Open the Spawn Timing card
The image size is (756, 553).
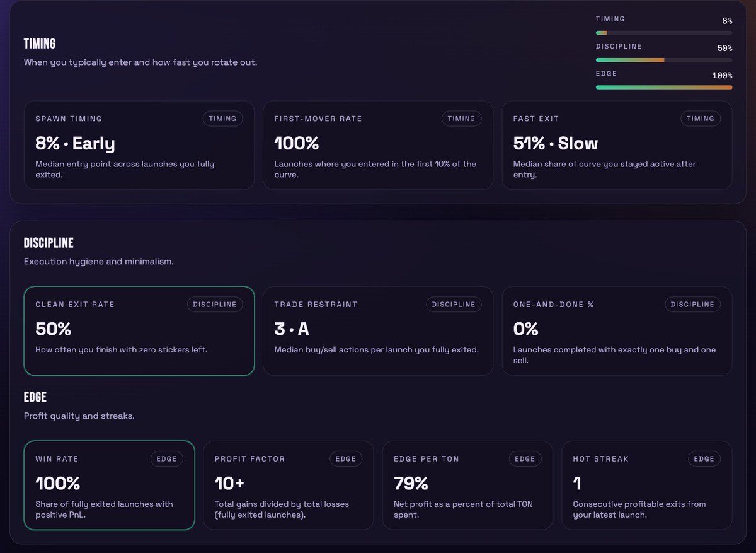(139, 145)
